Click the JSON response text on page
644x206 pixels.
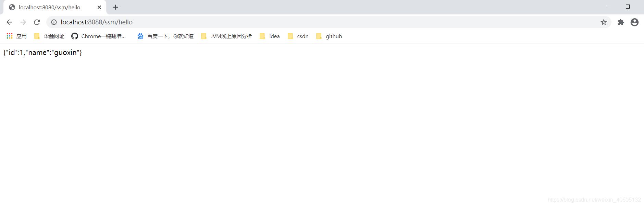point(43,53)
